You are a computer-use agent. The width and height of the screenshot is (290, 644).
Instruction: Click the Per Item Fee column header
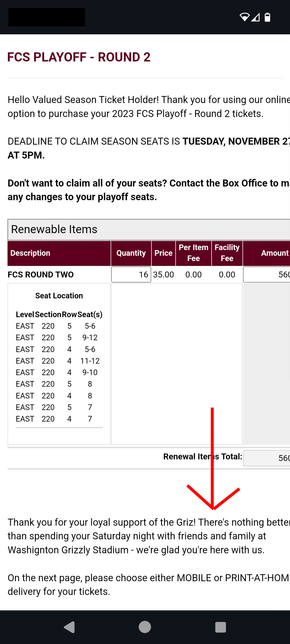coord(194,253)
